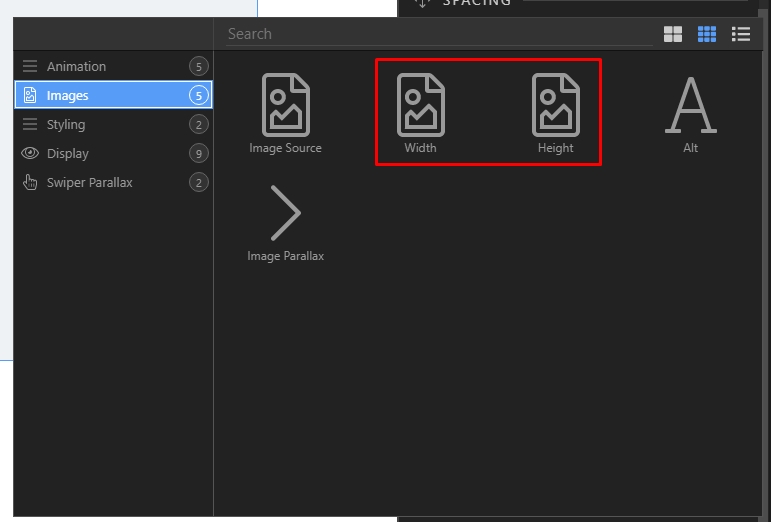Switch to small grid view

[x=707, y=34]
